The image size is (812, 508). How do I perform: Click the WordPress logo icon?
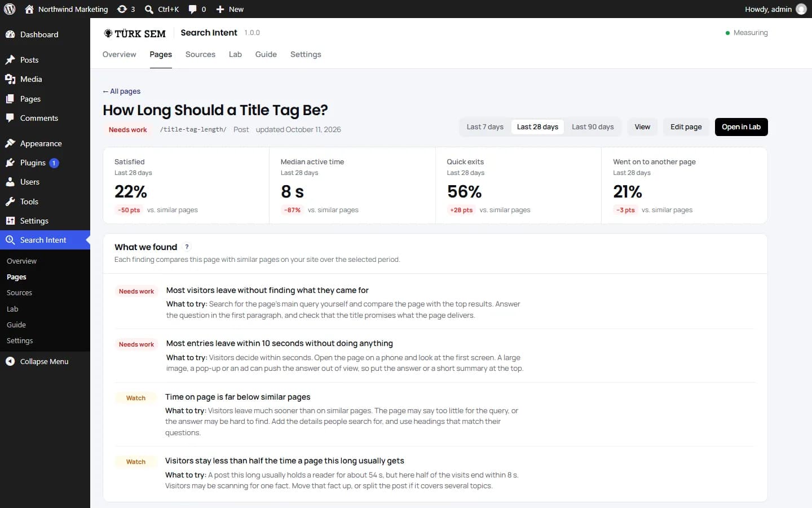tap(10, 9)
